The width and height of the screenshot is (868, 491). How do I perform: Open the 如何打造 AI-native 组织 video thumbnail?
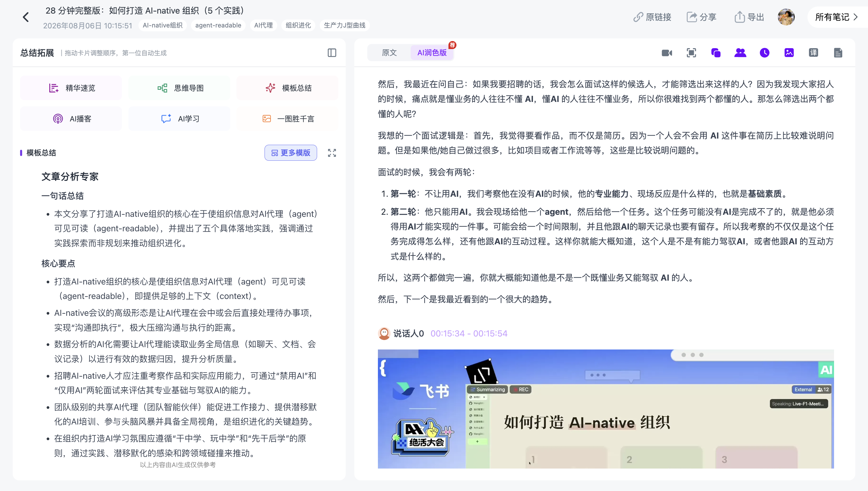[606, 409]
